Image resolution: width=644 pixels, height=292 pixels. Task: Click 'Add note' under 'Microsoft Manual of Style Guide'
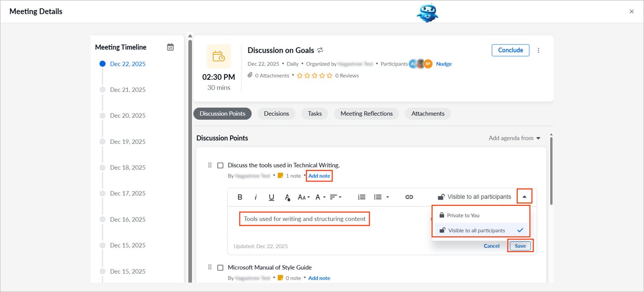(x=319, y=278)
